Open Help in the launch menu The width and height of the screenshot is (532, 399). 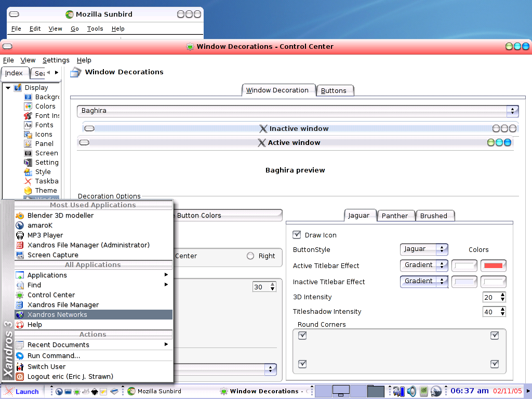94,324
